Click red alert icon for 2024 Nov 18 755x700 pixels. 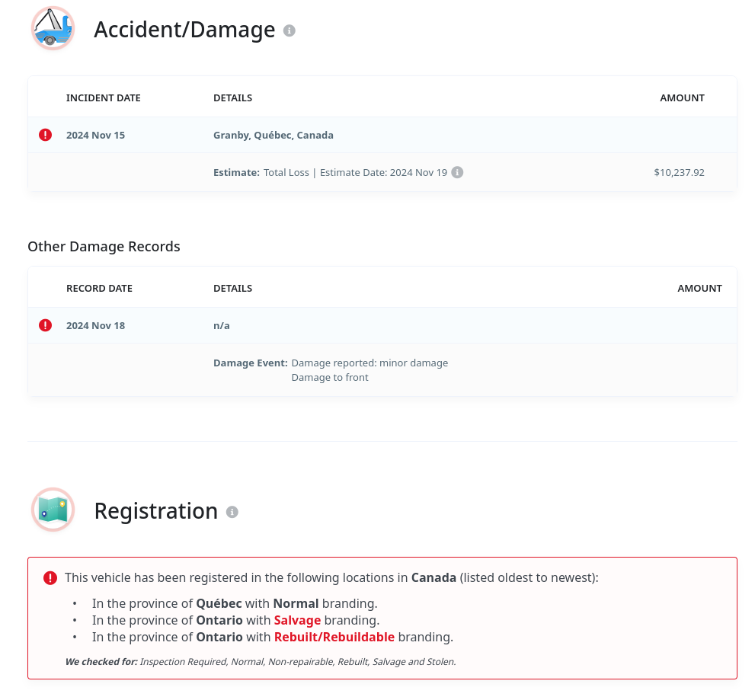[x=46, y=325]
